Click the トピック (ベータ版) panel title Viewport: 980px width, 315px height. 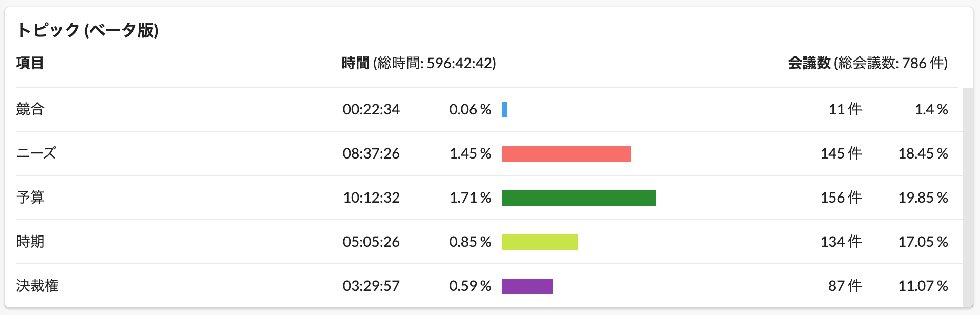[x=88, y=30]
